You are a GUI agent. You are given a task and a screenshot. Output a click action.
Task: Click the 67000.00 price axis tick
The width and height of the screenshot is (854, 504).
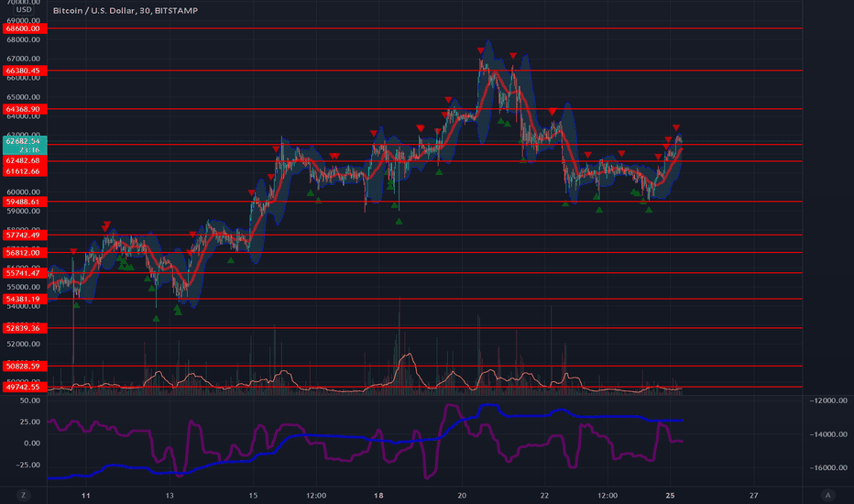[x=24, y=59]
